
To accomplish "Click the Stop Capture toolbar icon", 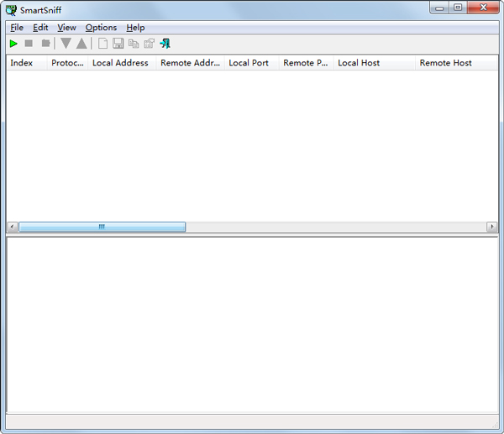I will (x=29, y=43).
